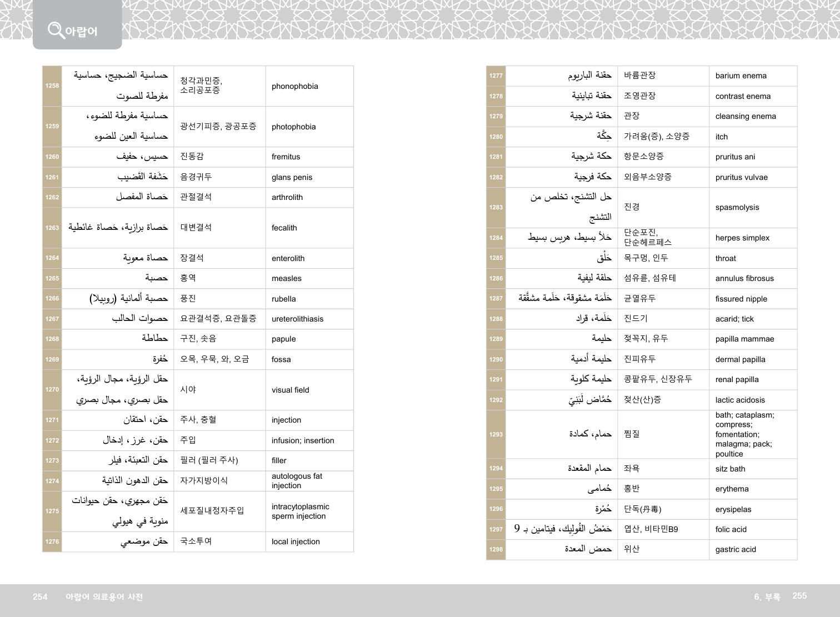Click page number 254 in footer

tap(40, 596)
